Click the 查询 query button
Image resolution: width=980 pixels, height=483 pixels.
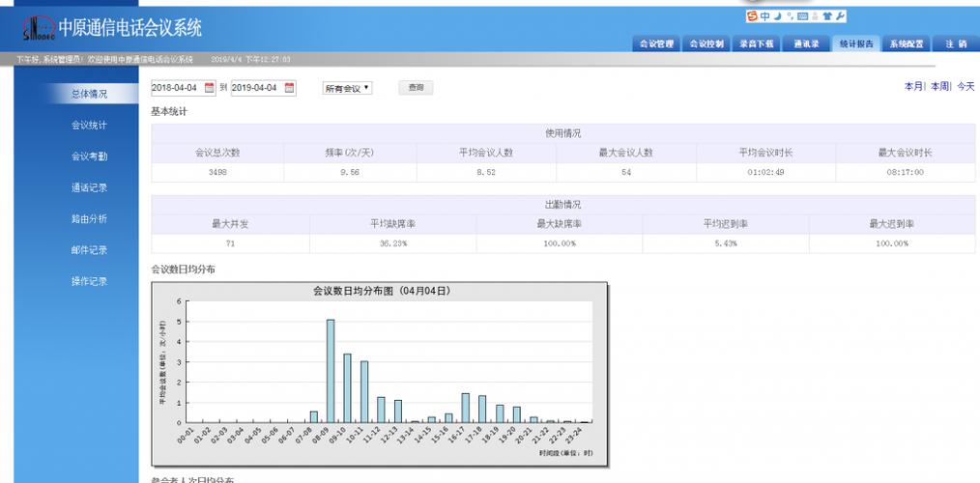click(x=416, y=88)
